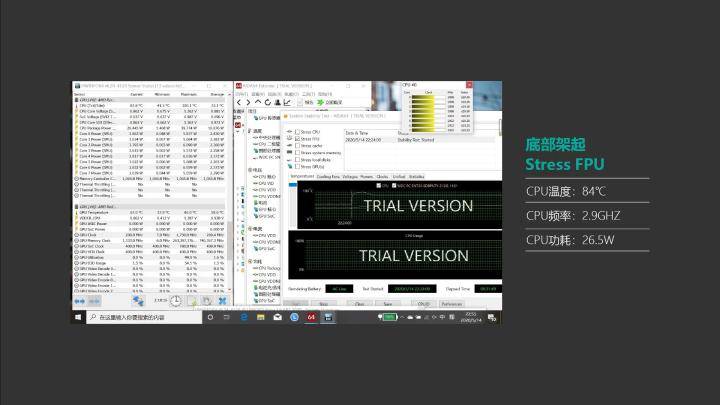Open the Unified tab
This screenshot has width=720, height=405.
coord(399,176)
